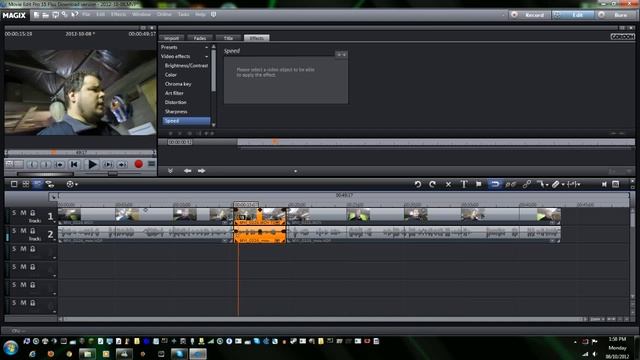Open the Edit menu
The image size is (640, 360).
pyautogui.click(x=100, y=14)
